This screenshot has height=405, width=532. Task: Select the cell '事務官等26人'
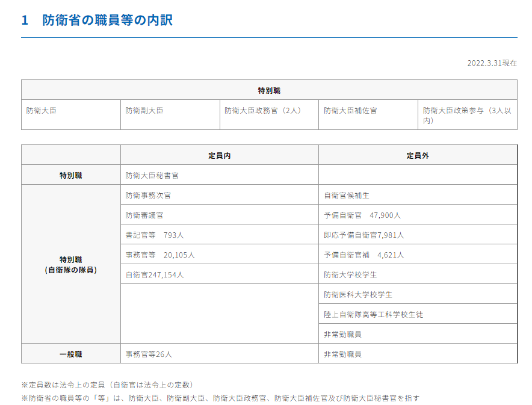point(220,354)
